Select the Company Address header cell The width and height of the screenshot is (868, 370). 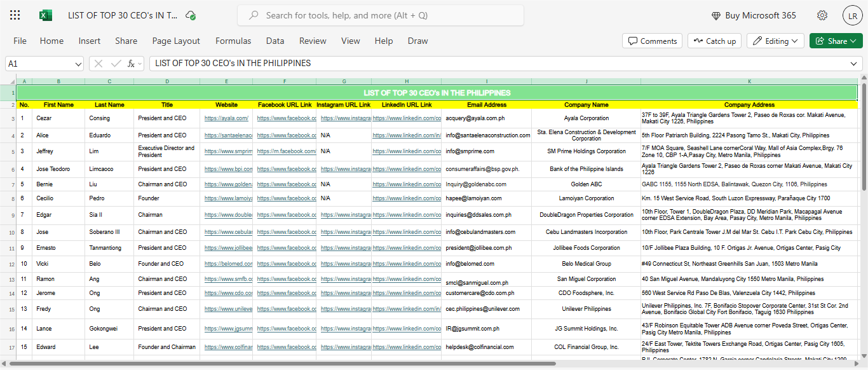coord(749,104)
